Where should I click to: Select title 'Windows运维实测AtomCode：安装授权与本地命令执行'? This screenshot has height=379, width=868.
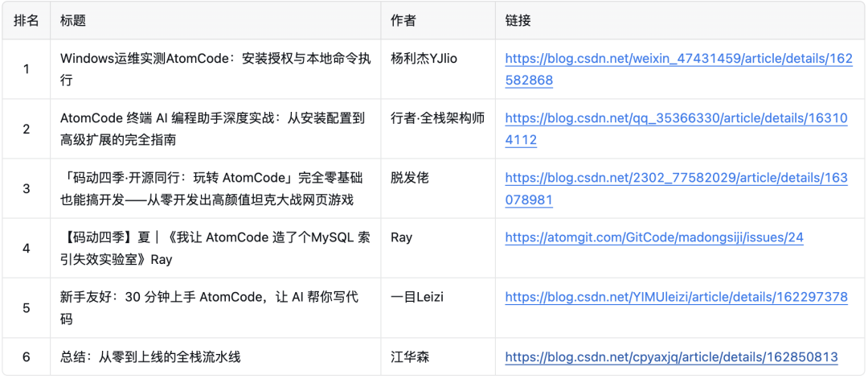pos(216,69)
